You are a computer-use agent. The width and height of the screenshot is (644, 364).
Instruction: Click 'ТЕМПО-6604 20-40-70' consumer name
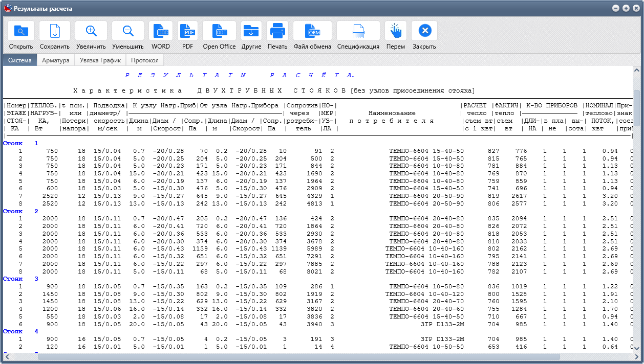pos(427,301)
